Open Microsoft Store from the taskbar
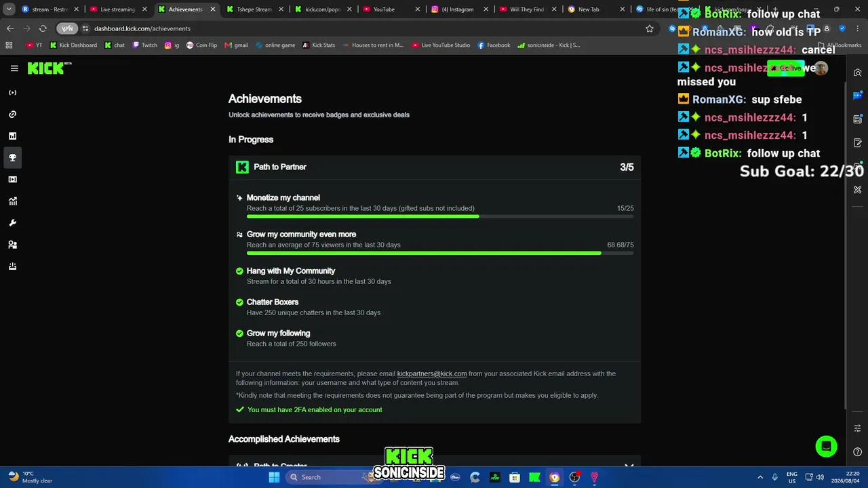The image size is (868, 488). pyautogui.click(x=515, y=477)
